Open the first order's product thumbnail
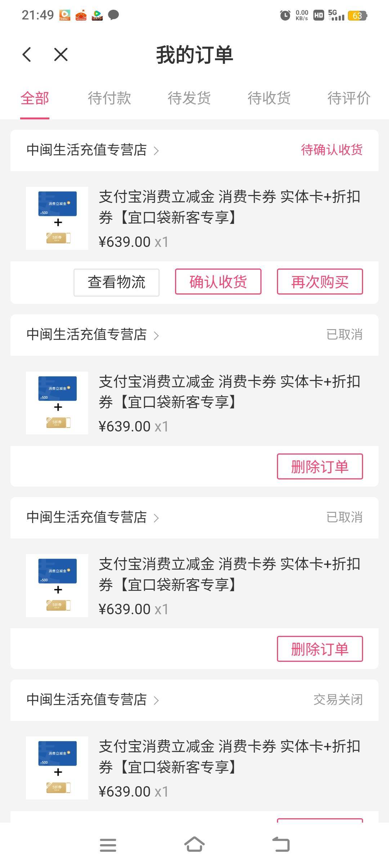This screenshot has height=868, width=389. tap(57, 218)
